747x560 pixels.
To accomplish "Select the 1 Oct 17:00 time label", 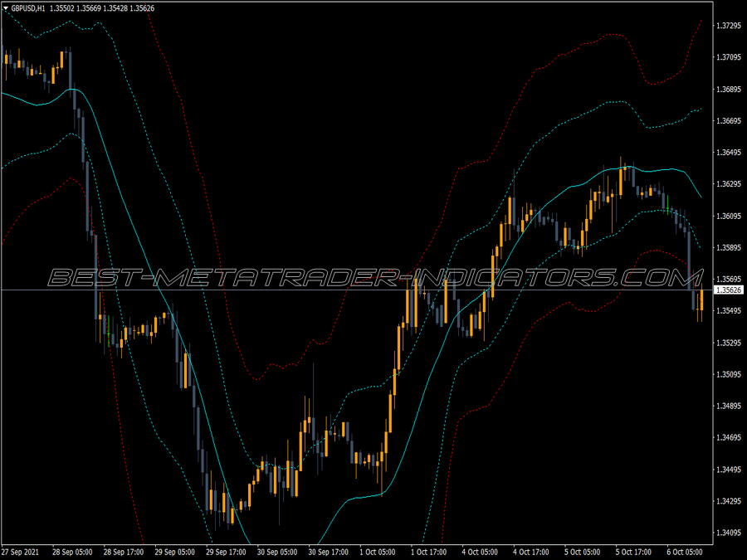I will tap(429, 552).
